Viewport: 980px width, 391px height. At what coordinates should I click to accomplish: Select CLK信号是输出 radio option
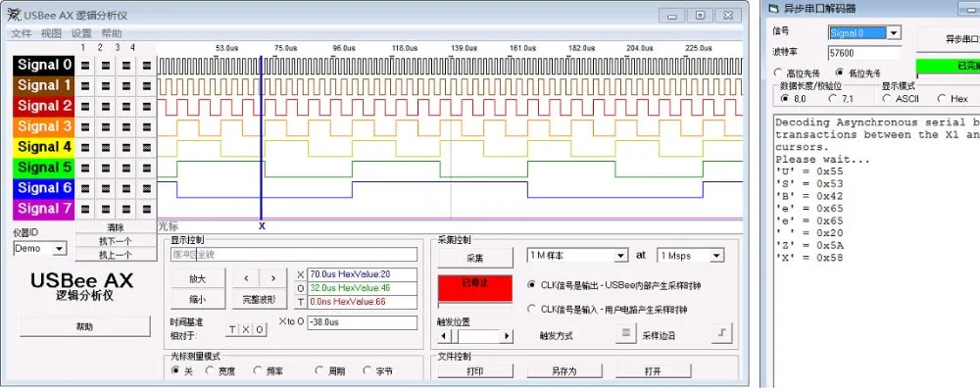pos(532,285)
